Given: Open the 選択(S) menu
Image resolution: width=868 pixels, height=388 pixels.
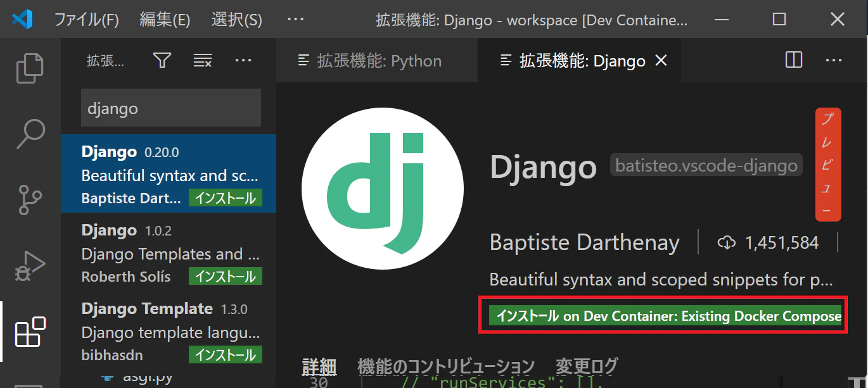Looking at the screenshot, I should coord(236,20).
